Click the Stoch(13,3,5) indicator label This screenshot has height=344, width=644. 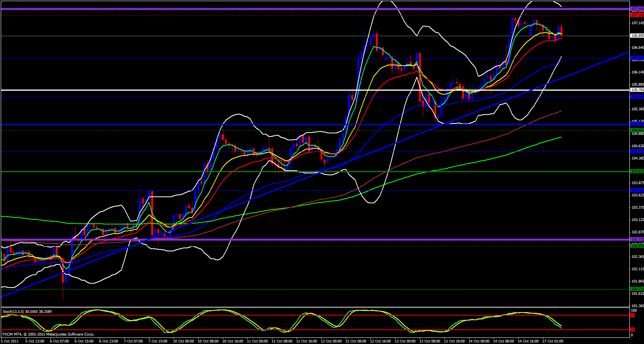27,311
